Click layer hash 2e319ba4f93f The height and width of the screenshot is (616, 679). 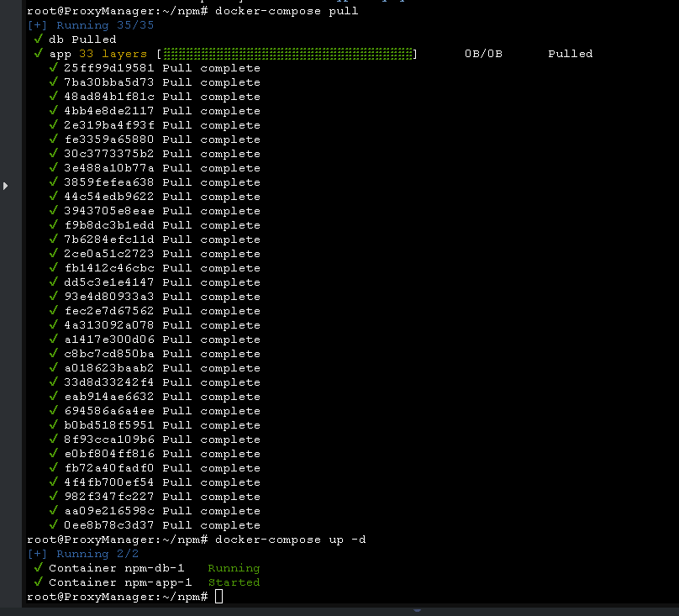(x=108, y=125)
